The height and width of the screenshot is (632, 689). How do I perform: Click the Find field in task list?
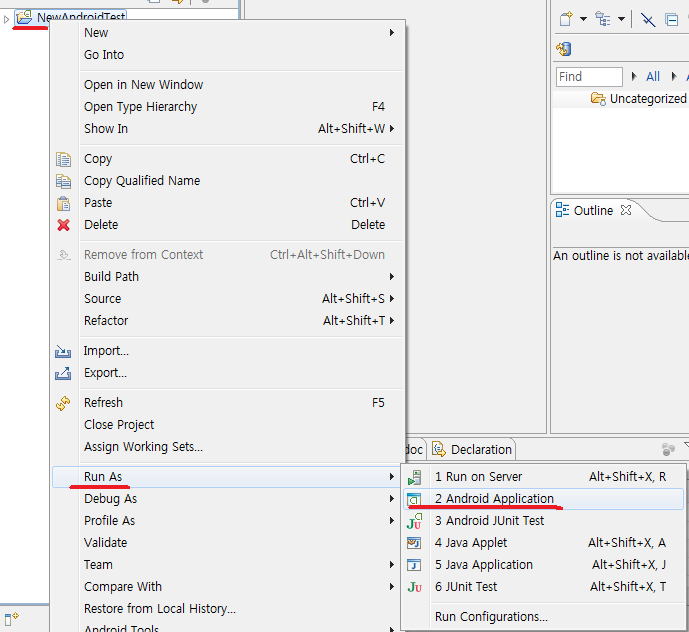tap(589, 76)
